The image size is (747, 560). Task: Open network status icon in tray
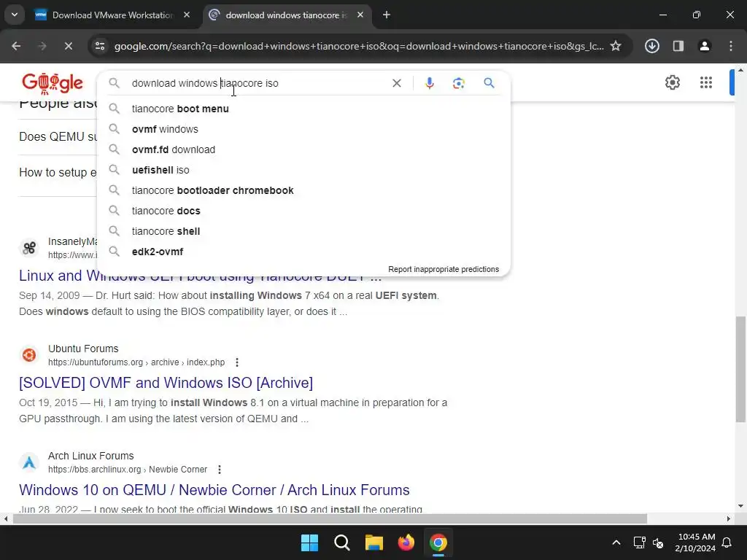(x=639, y=542)
